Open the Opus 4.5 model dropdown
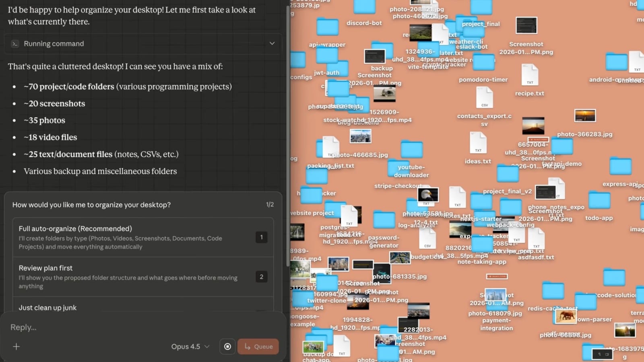This screenshot has width=644, height=362. [x=190, y=346]
